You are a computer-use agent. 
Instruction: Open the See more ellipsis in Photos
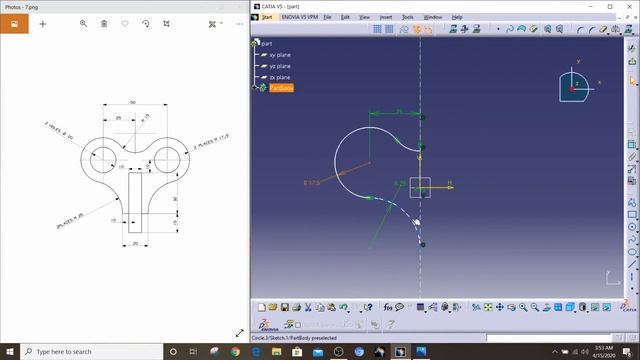click(240, 24)
